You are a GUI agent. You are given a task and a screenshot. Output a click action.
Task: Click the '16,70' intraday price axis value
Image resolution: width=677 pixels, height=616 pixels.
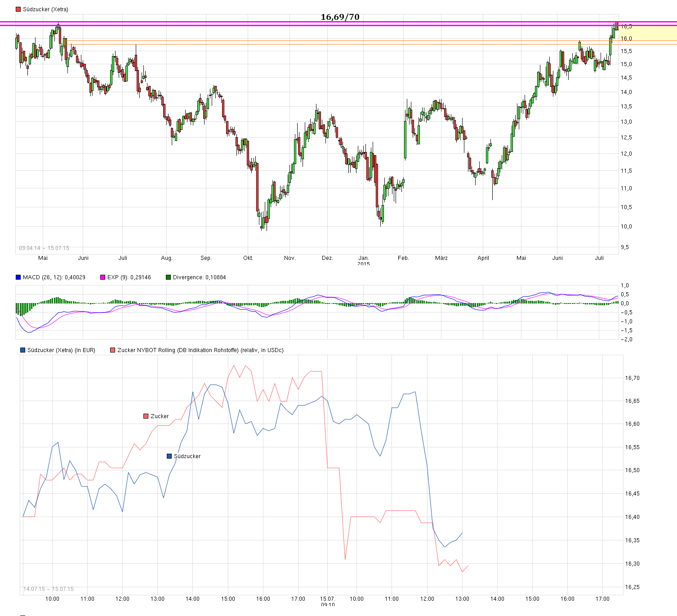[x=632, y=378]
